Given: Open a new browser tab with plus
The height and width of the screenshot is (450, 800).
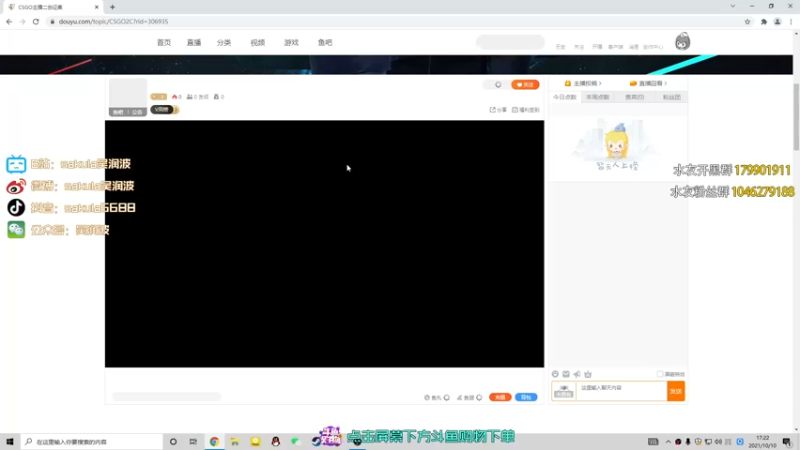Looking at the screenshot, I should pos(112,7).
